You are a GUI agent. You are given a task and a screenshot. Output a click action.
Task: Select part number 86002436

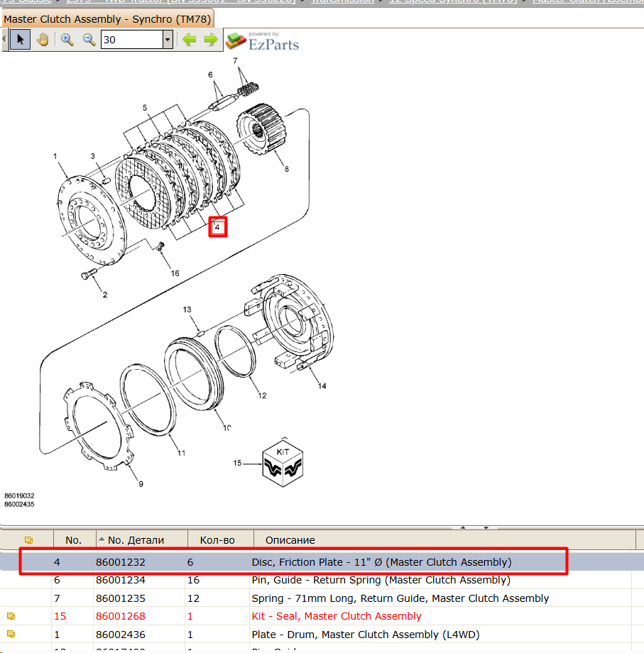[121, 635]
